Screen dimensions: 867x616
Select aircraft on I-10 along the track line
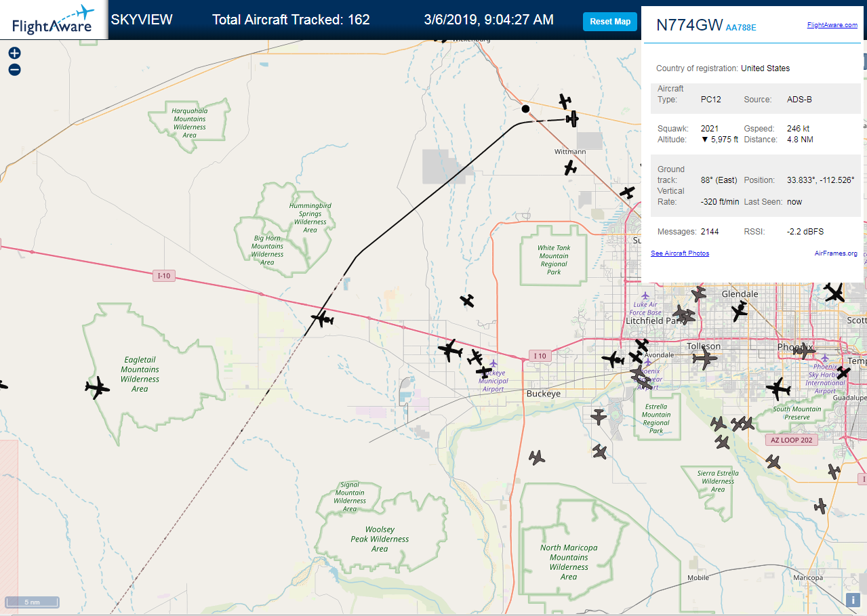[323, 318]
